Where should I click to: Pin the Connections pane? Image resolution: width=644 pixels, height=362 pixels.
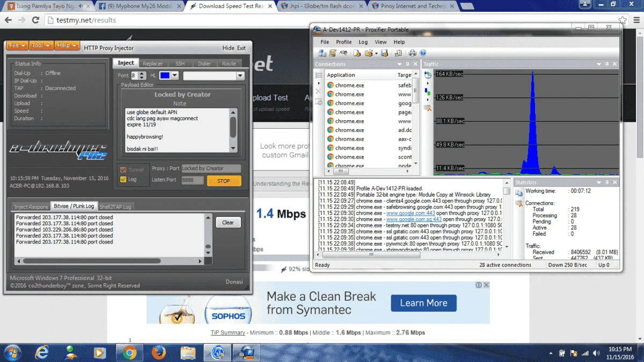pos(407,64)
